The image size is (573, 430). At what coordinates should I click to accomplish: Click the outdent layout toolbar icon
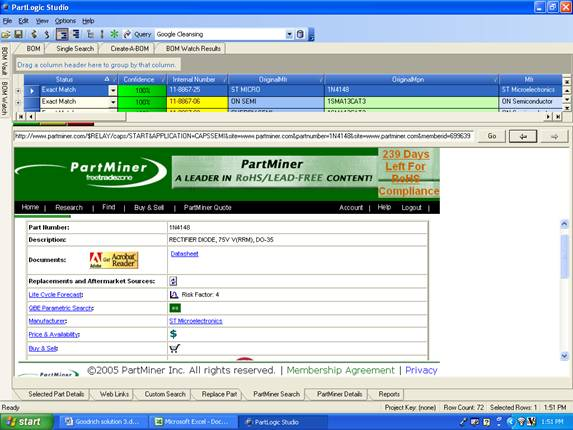click(76, 34)
